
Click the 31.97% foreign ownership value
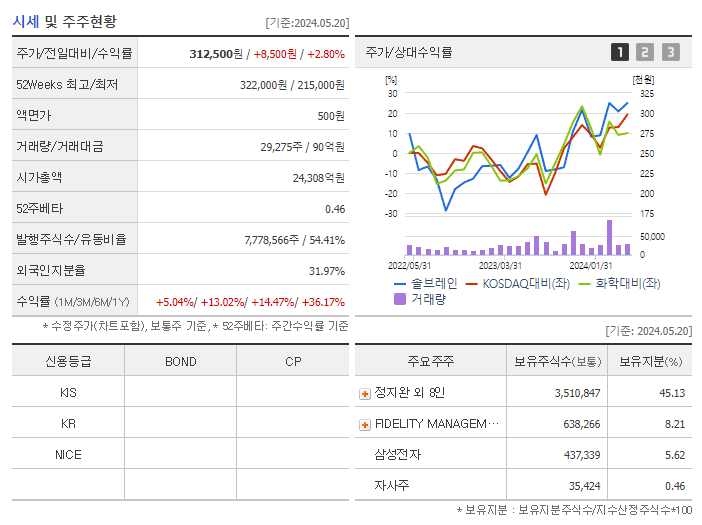pos(327,271)
